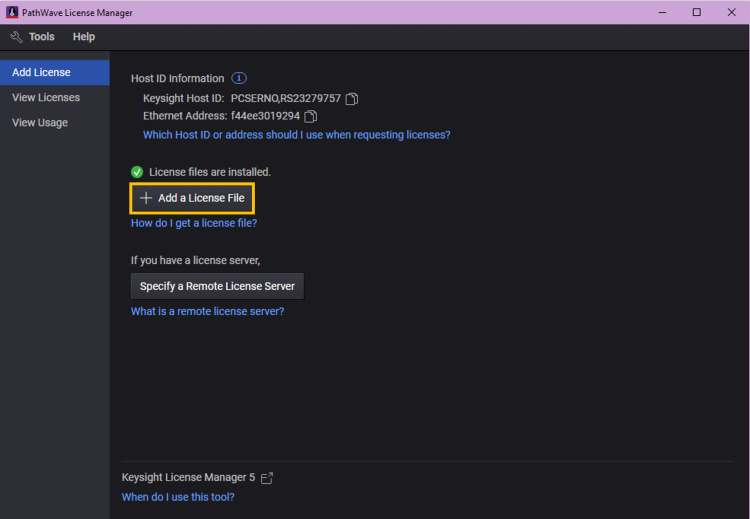The height and width of the screenshot is (519, 750).
Task: Click the green license installed checkmark icon
Action: click(137, 172)
